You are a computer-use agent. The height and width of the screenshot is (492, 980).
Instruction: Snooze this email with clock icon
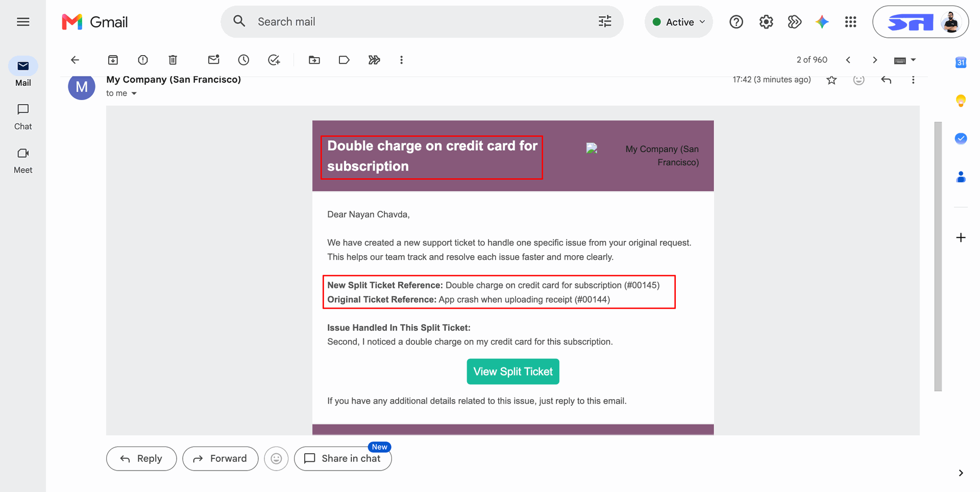click(x=243, y=60)
